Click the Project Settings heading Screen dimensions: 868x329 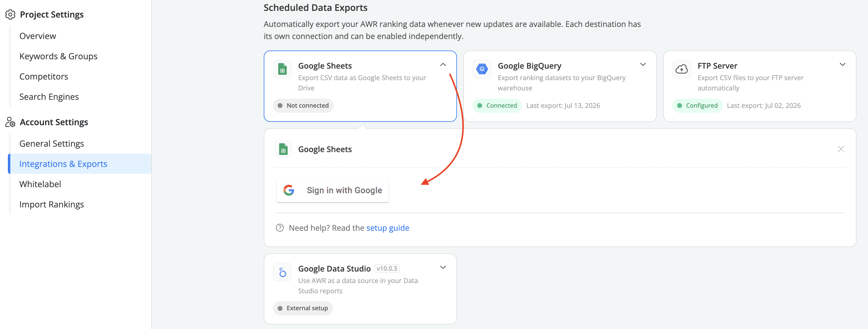(51, 15)
